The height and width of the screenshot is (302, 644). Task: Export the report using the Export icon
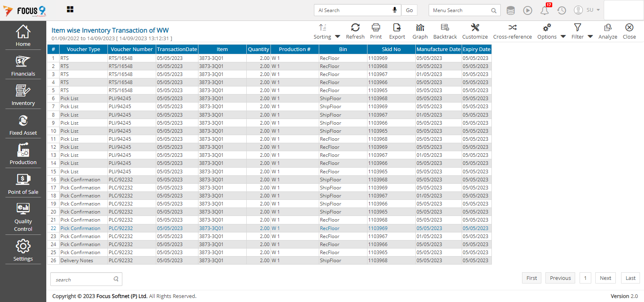click(x=397, y=27)
